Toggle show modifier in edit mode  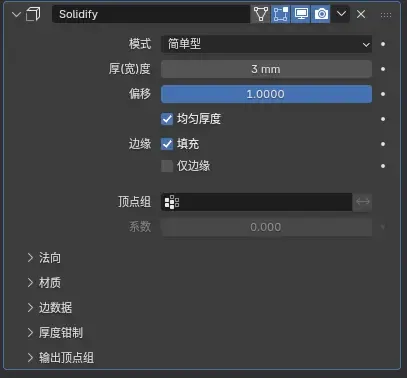[281, 14]
